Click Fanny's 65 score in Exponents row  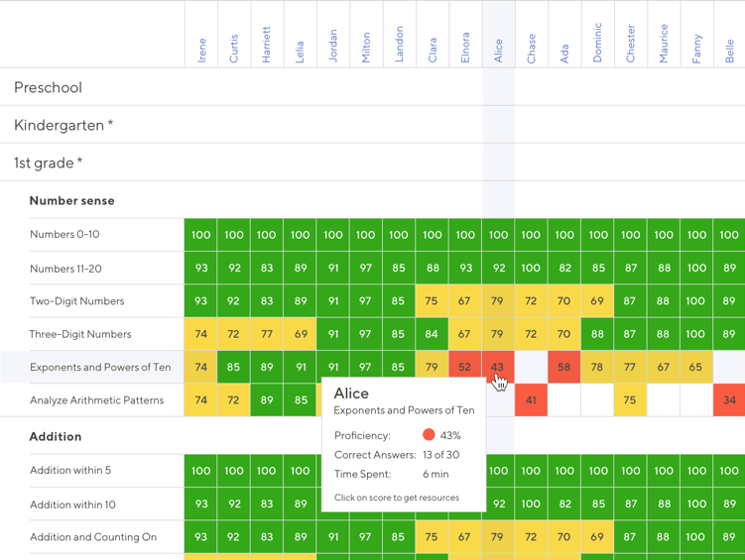(696, 367)
